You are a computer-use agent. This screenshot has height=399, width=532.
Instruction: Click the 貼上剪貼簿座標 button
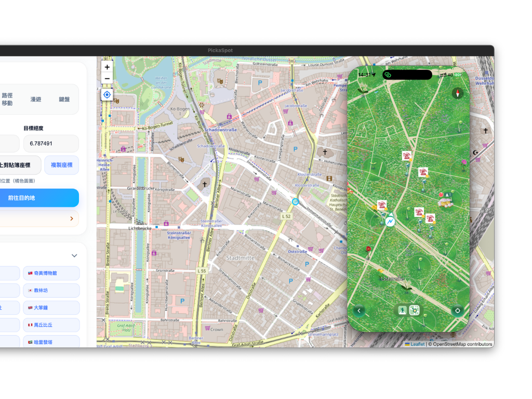pos(15,165)
